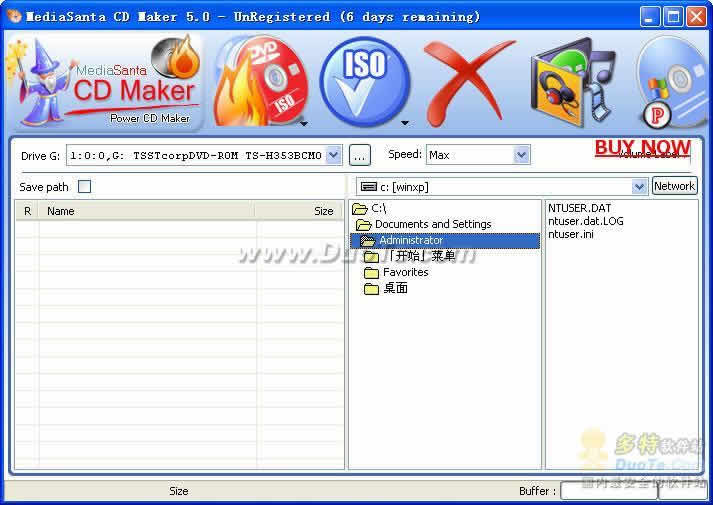Select the Documents and Settings folder
Viewport: 713px width, 505px height.
[424, 224]
